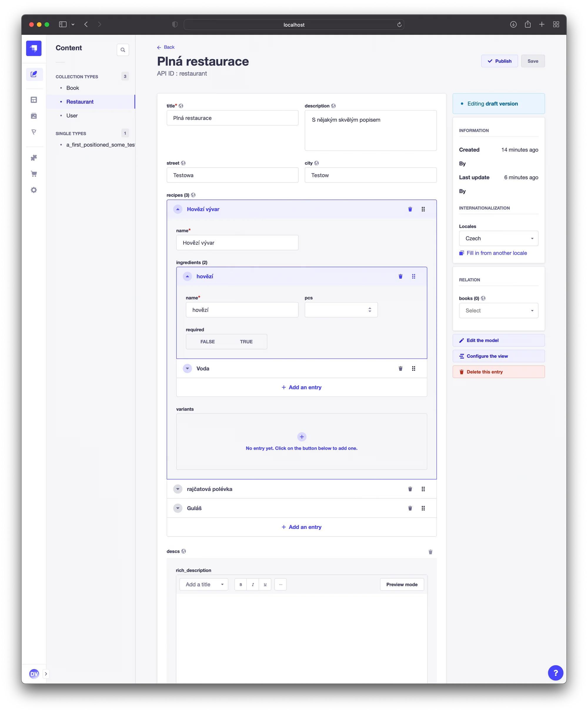Click the Publish button
The width and height of the screenshot is (588, 712).
click(x=499, y=61)
